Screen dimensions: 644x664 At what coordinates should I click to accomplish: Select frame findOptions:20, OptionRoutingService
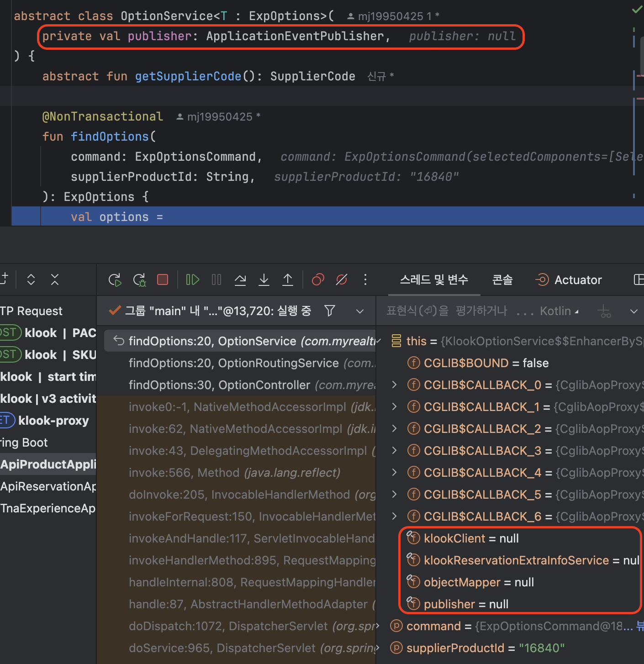(237, 363)
